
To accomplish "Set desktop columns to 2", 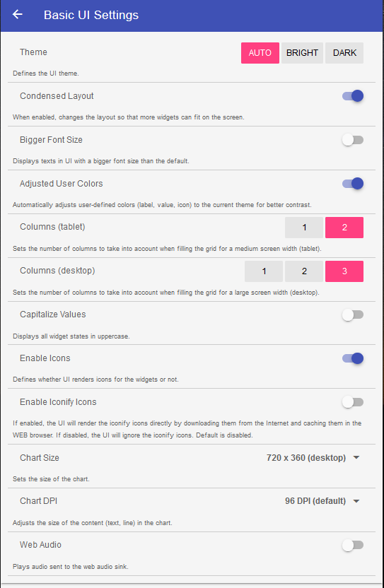I will click(304, 271).
